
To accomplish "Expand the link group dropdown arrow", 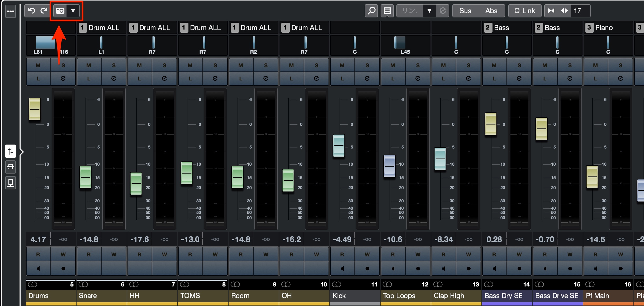I will [429, 11].
